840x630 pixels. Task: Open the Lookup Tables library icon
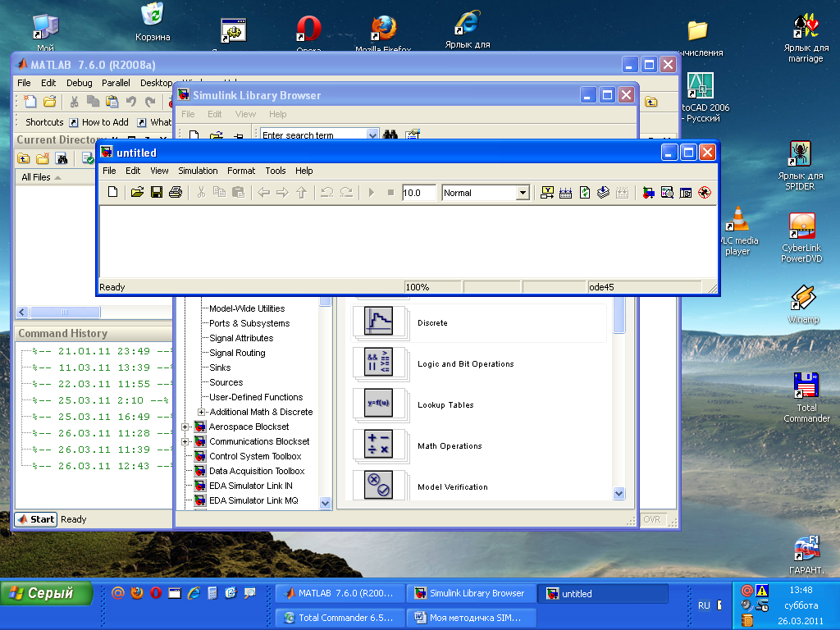[x=378, y=403]
